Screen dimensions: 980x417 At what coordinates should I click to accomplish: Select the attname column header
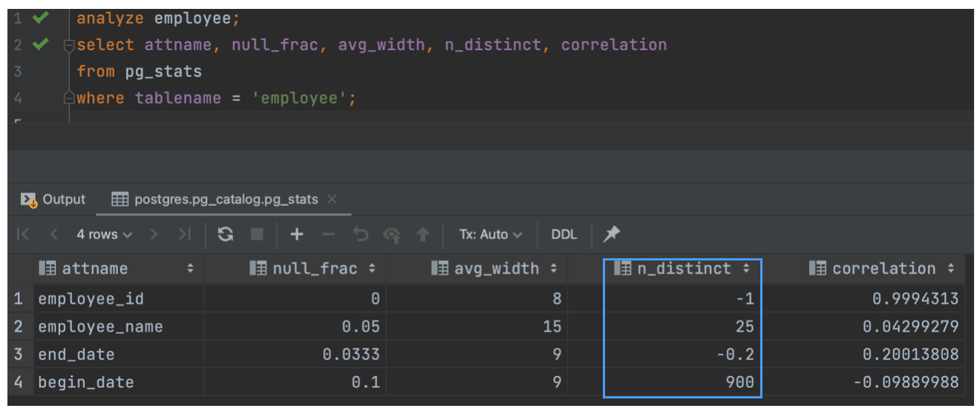pos(119,269)
